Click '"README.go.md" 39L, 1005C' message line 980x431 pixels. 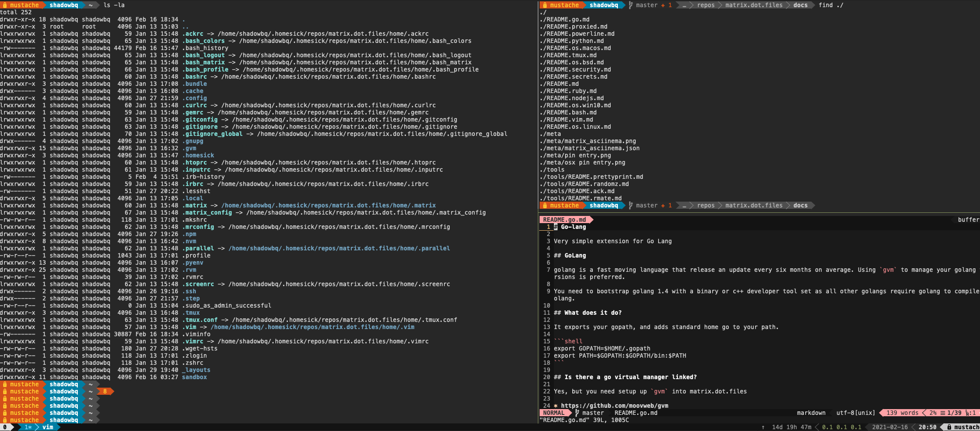584,420
